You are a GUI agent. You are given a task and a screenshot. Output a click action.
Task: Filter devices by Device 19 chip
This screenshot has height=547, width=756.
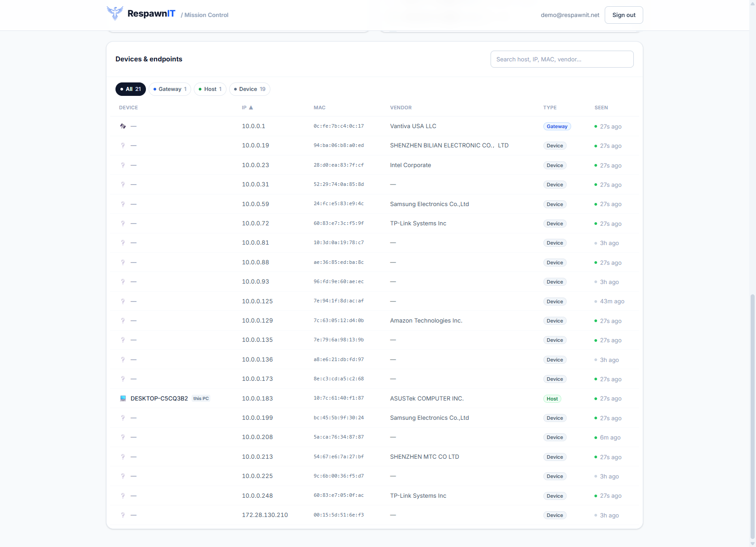pos(250,89)
